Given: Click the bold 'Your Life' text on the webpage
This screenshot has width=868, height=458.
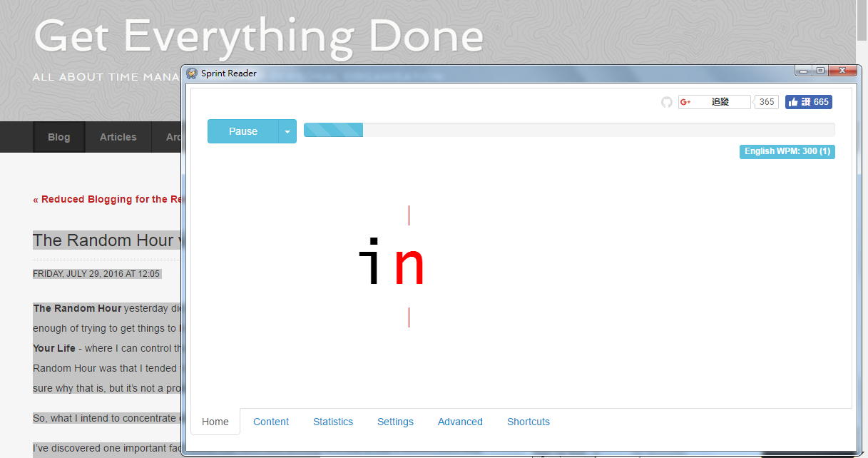Looking at the screenshot, I should pos(54,348).
